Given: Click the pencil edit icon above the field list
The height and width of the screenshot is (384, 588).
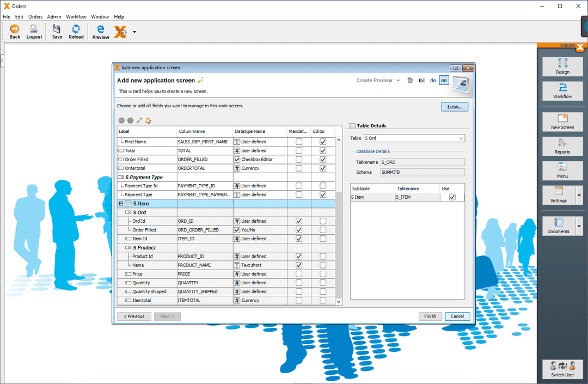Looking at the screenshot, I should 139,120.
